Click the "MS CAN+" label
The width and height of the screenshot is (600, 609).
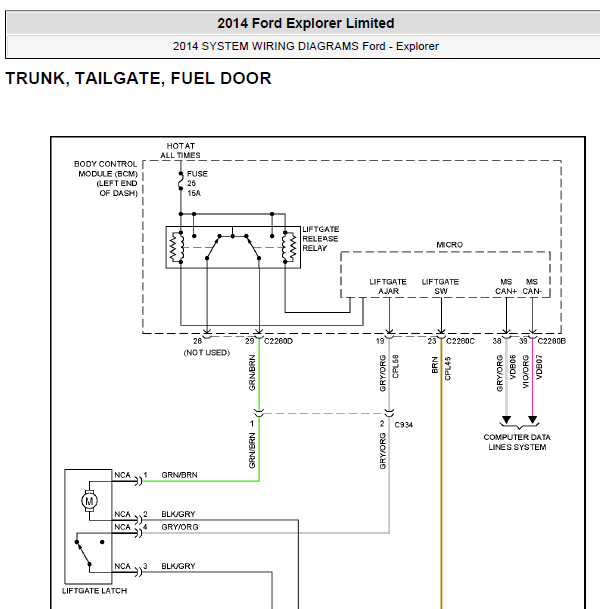[506, 286]
